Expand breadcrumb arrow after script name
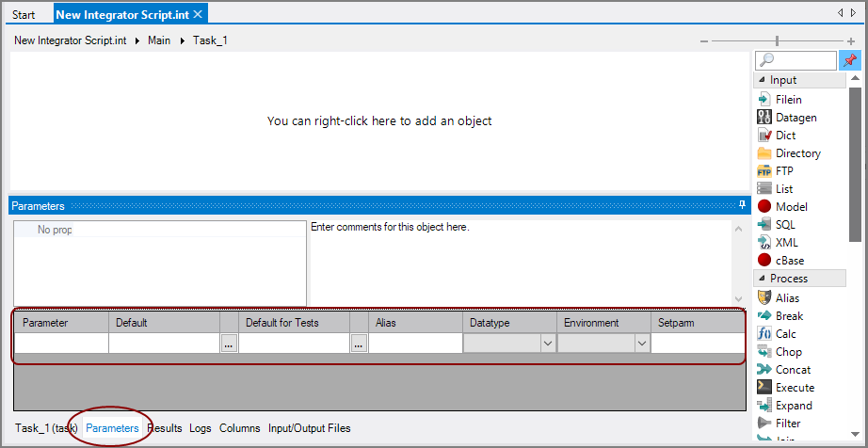 point(137,40)
